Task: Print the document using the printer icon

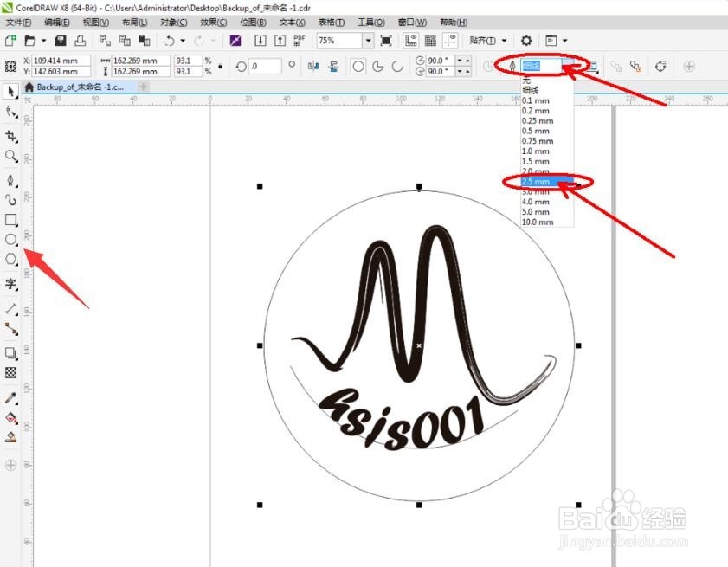Action: (80, 41)
